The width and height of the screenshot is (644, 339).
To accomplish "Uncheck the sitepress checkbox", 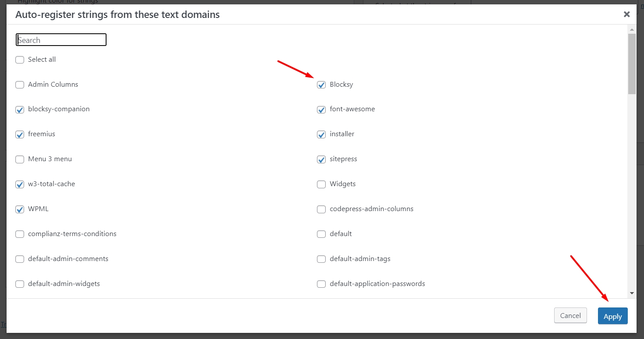I will tap(321, 159).
